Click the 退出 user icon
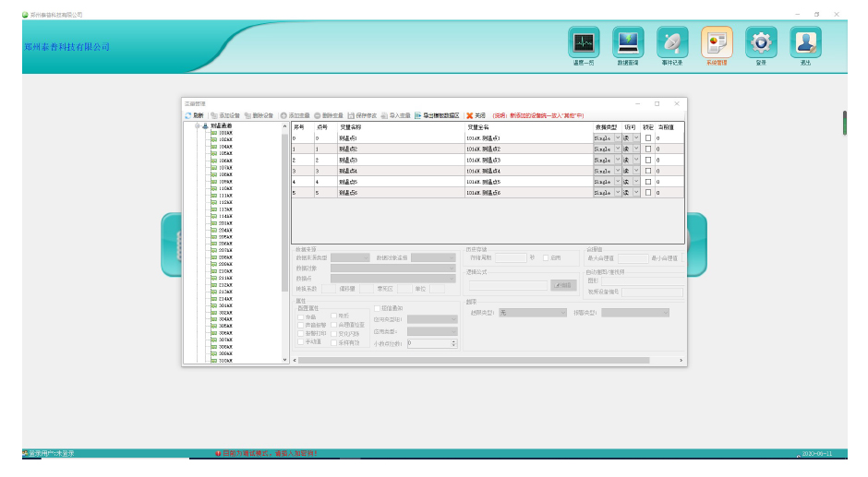 805,42
